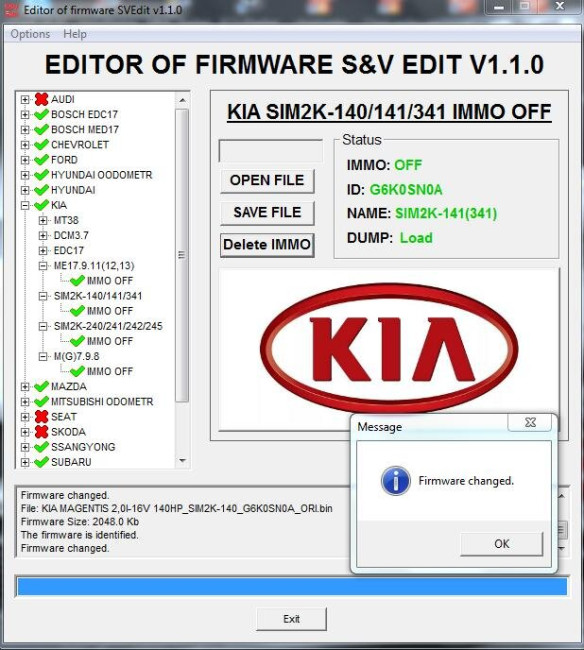Click the green check icon beside BOSCH EDC17
584x650 pixels.
(41, 114)
